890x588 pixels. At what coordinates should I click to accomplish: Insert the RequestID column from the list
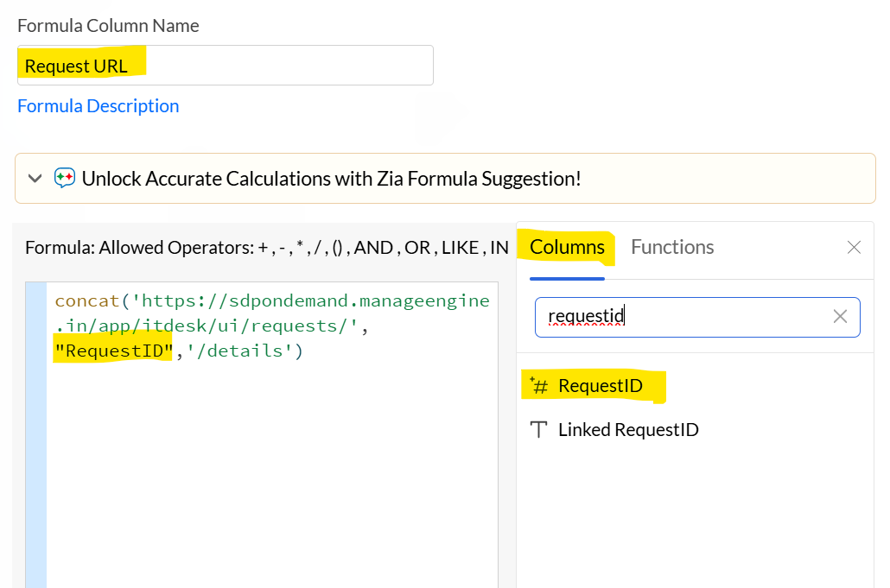click(601, 386)
